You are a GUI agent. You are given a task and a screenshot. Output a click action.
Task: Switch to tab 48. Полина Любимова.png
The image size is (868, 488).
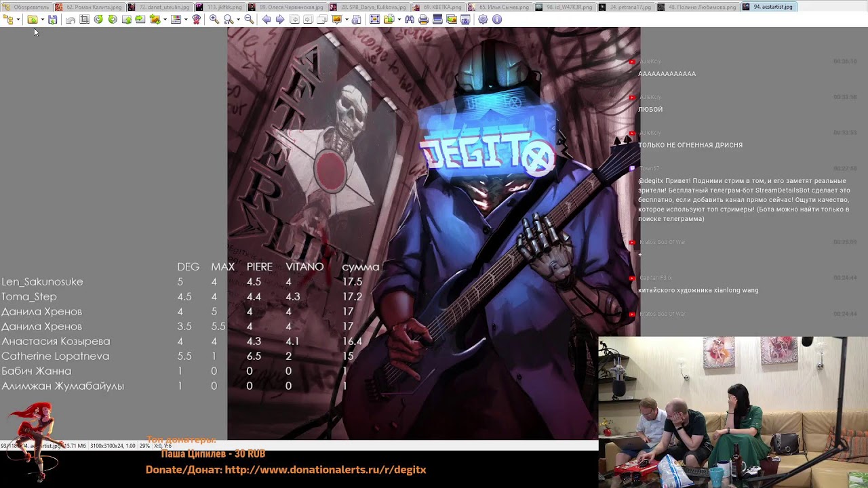(x=699, y=7)
